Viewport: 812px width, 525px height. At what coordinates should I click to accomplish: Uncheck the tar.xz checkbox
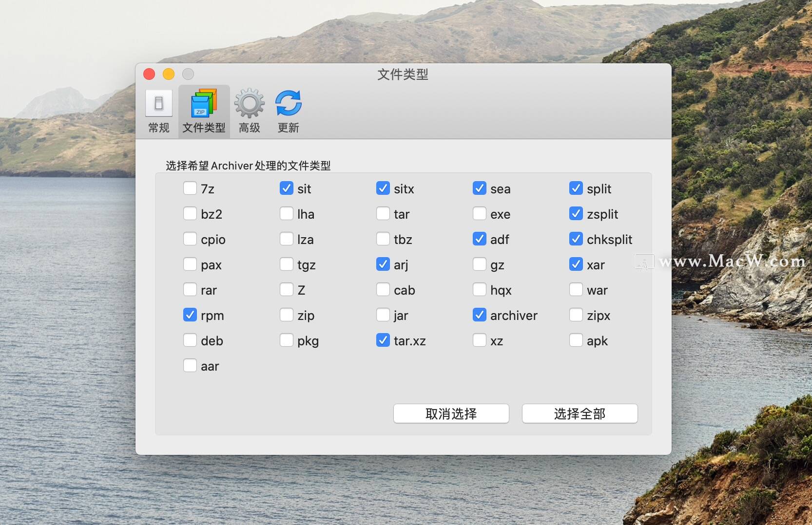(x=383, y=340)
